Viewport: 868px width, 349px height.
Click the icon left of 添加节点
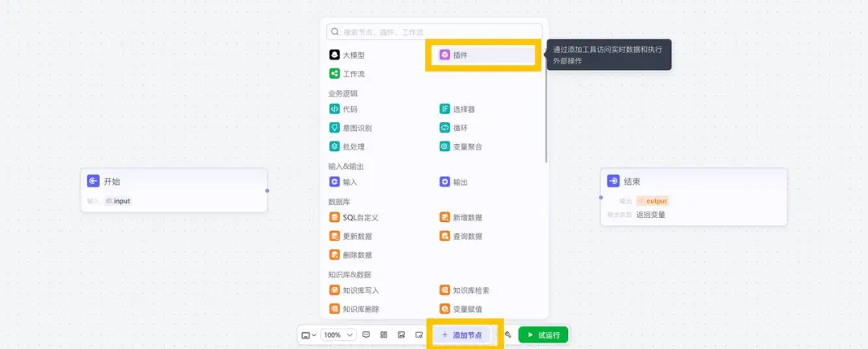(419, 335)
